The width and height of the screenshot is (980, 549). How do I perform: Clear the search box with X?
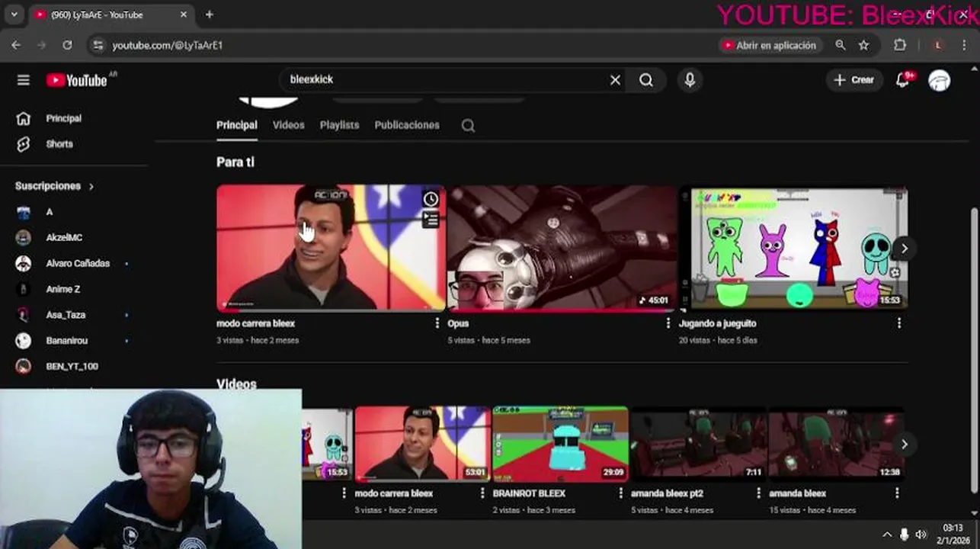[x=615, y=80]
